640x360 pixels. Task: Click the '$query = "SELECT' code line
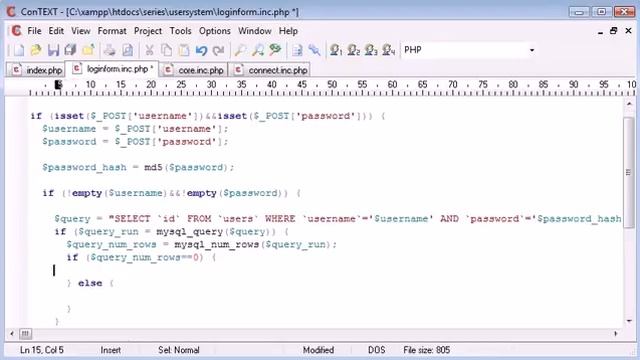pos(338,219)
